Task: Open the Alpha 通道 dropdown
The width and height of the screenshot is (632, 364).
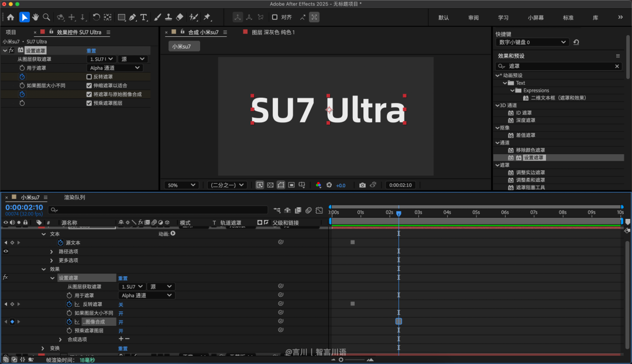Action: [x=115, y=67]
